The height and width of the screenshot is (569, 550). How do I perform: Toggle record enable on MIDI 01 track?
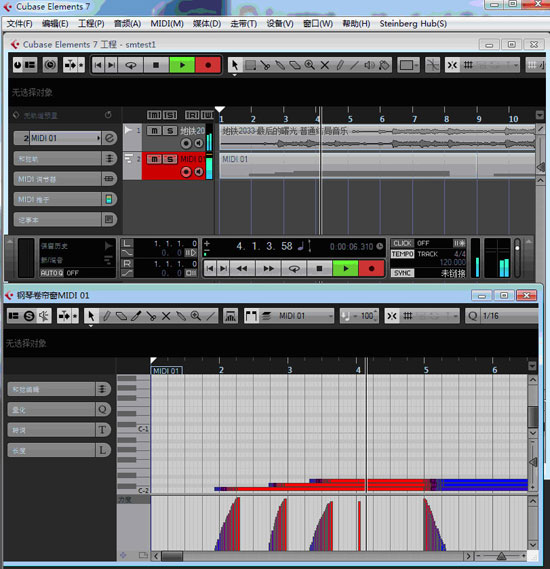186,172
